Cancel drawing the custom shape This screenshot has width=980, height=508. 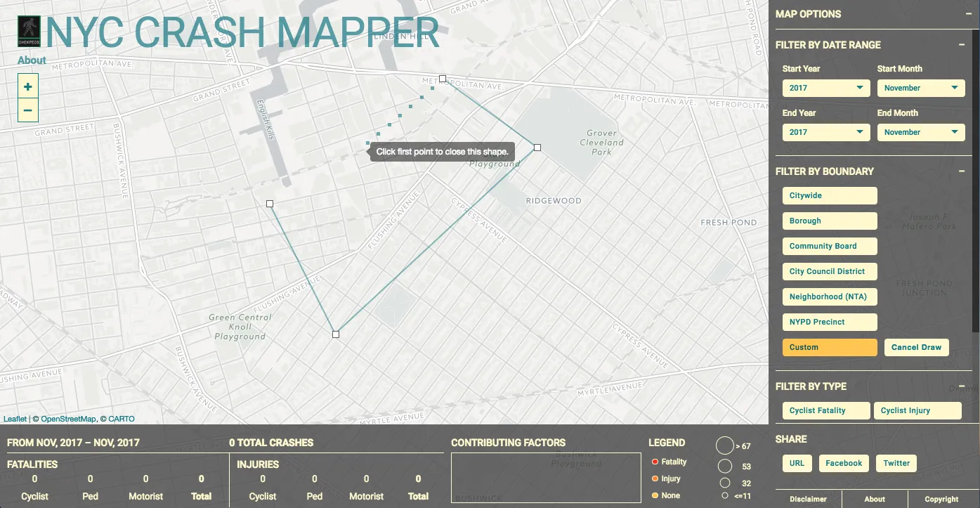[916, 346]
